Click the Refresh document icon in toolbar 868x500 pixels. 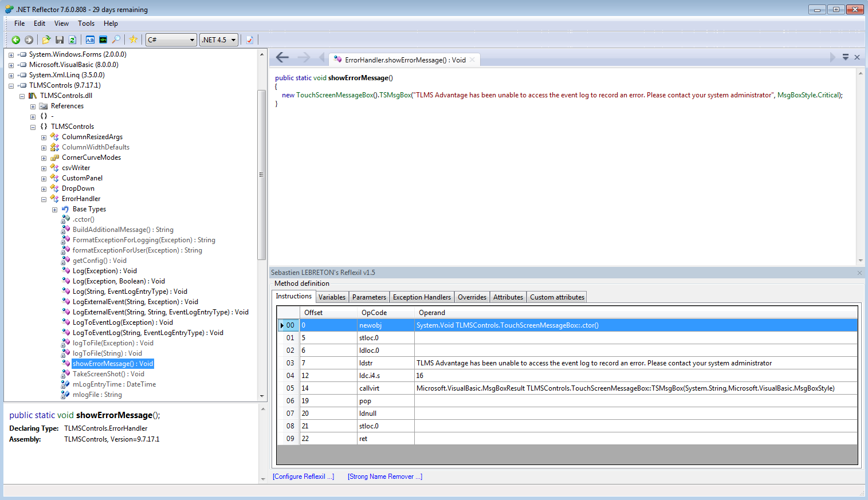click(x=72, y=40)
